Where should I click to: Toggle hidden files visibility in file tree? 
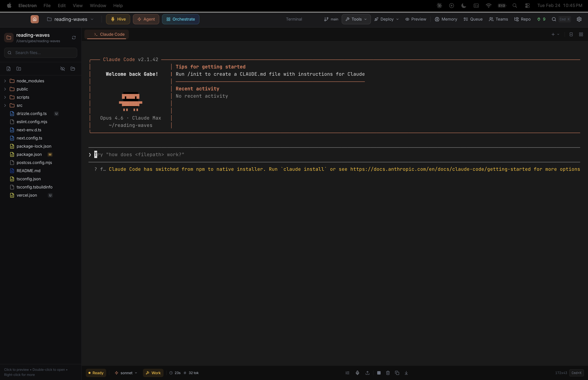(62, 69)
